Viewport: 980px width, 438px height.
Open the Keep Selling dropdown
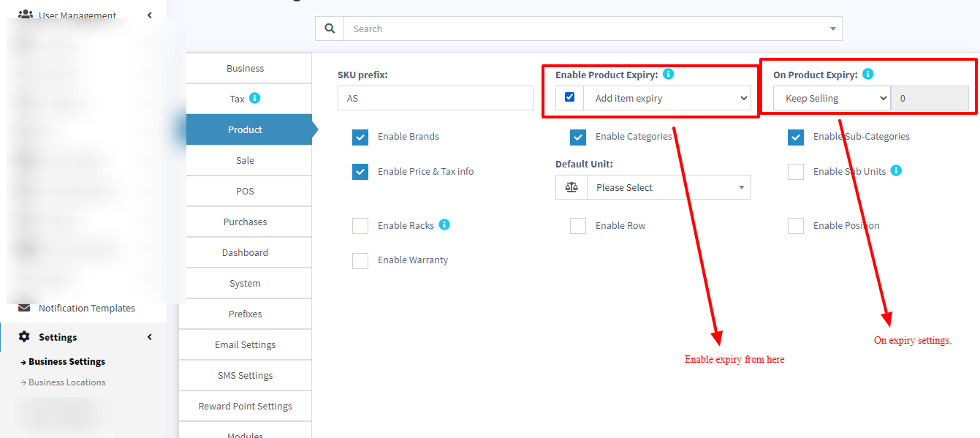(x=832, y=98)
